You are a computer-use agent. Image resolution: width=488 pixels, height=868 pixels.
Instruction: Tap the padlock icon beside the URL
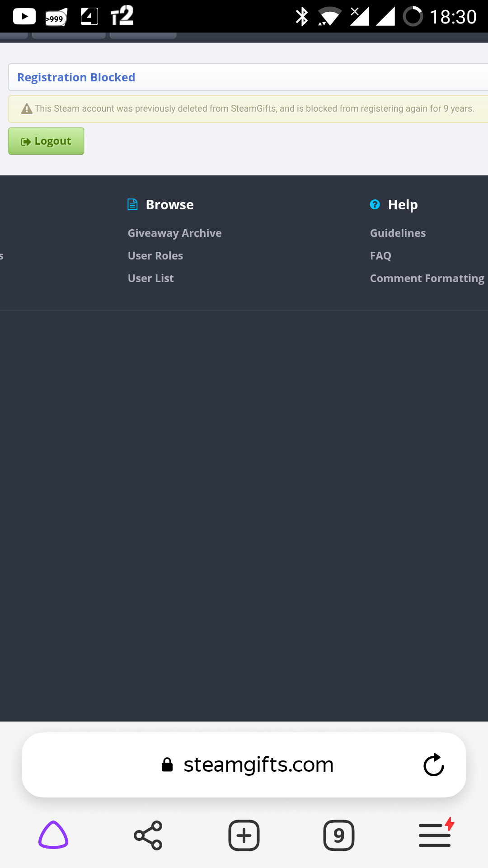coord(167,765)
